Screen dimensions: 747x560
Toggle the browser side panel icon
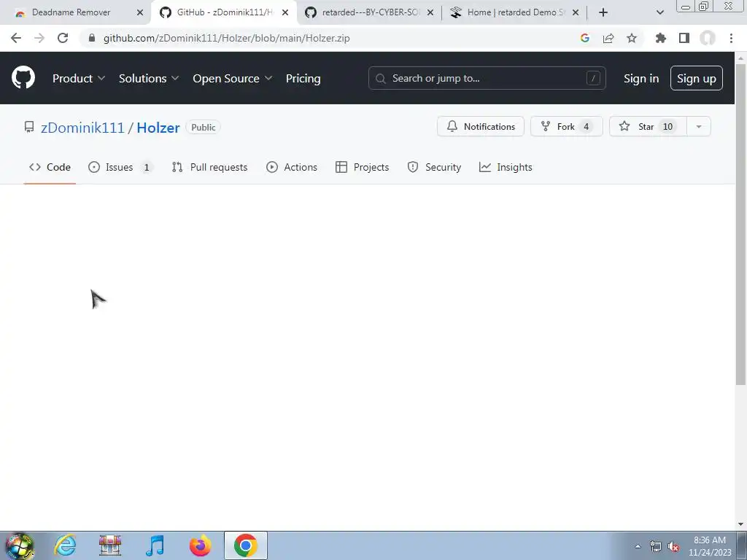click(x=684, y=38)
